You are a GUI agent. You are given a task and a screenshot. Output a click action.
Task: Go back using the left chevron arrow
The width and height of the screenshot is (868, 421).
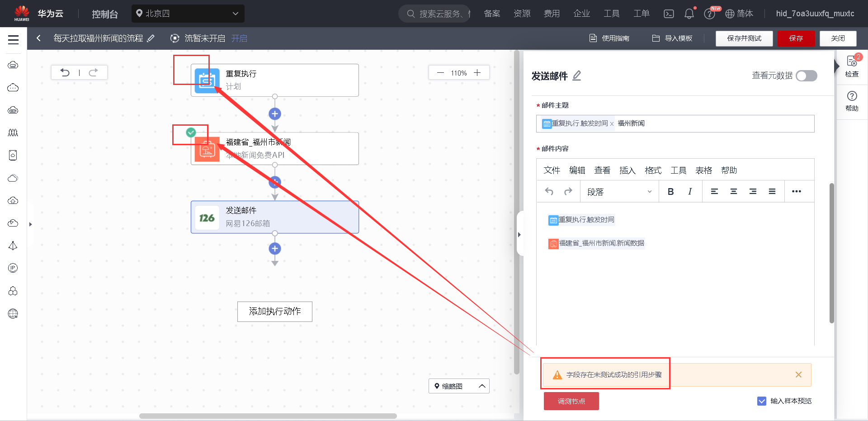38,38
